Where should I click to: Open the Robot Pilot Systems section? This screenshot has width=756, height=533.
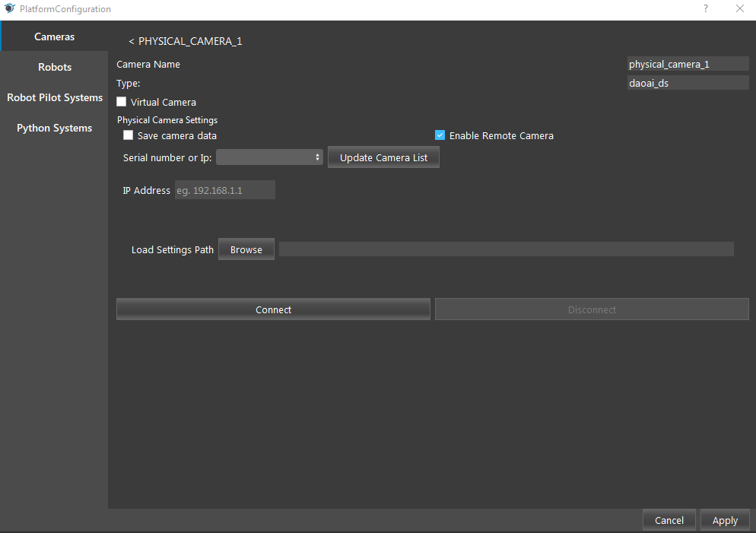(x=54, y=97)
